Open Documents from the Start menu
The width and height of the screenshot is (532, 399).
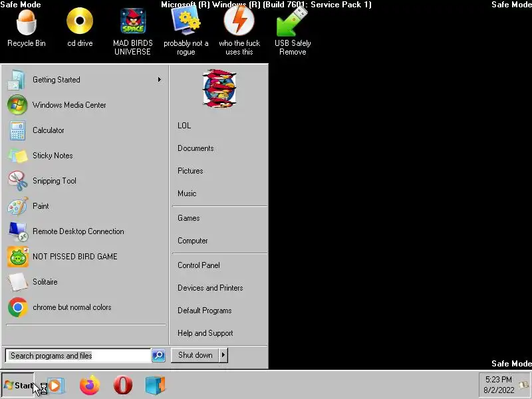(x=196, y=148)
